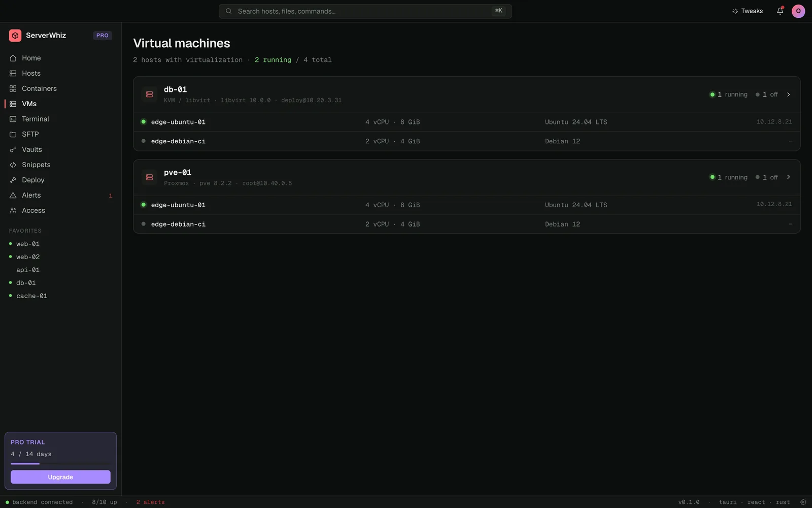
Task: Click IP 10.12.8.21 in db-01 group
Action: [x=774, y=122]
